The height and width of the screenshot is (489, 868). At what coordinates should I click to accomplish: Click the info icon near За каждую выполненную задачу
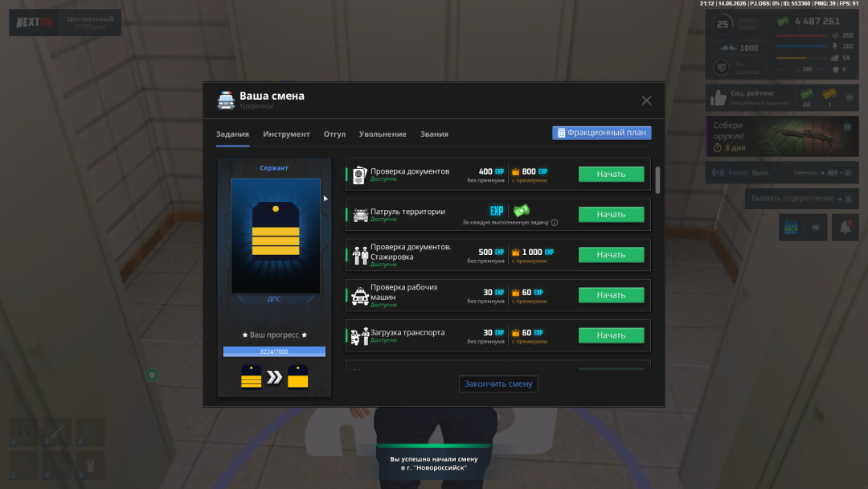point(555,223)
